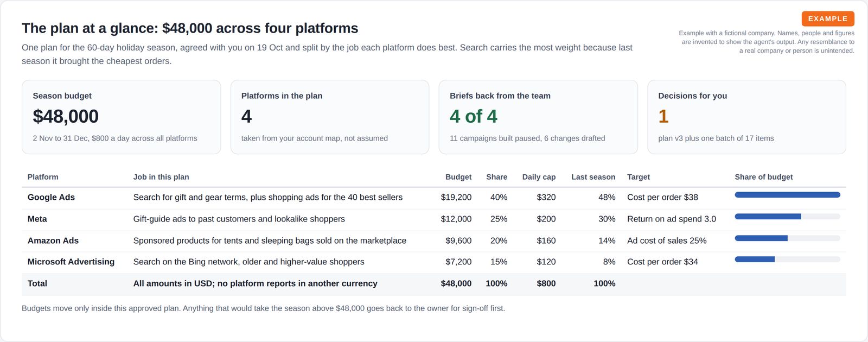The height and width of the screenshot is (342, 868).
Task: Click the Total row label
Action: pyautogui.click(x=37, y=283)
